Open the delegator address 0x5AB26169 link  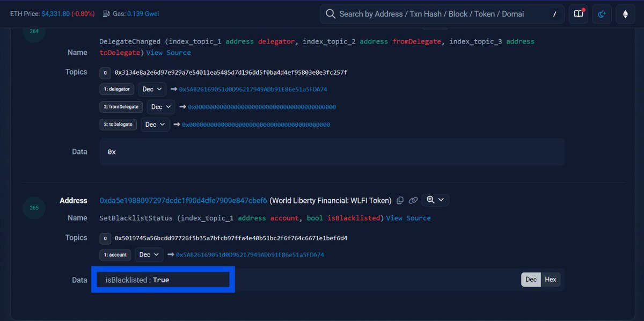click(253, 89)
